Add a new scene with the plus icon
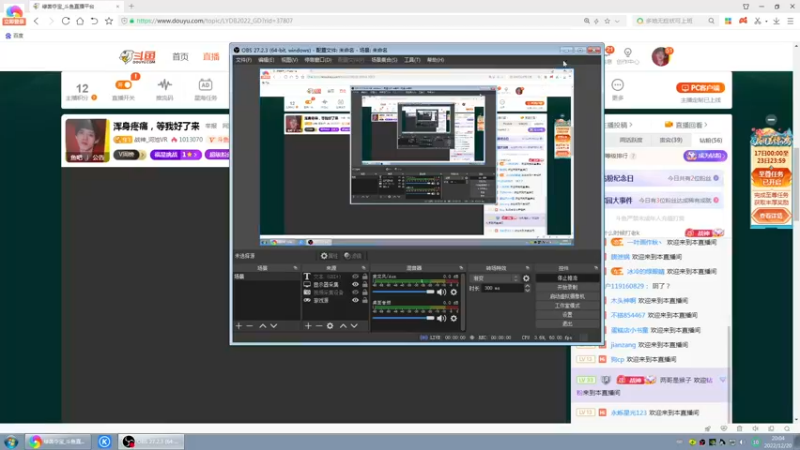This screenshot has height=450, width=800. pyautogui.click(x=239, y=326)
